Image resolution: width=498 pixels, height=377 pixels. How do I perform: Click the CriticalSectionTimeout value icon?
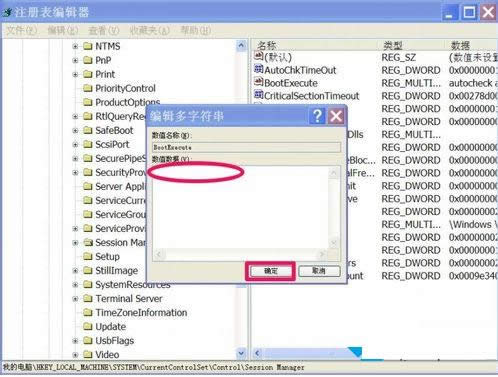[258, 94]
